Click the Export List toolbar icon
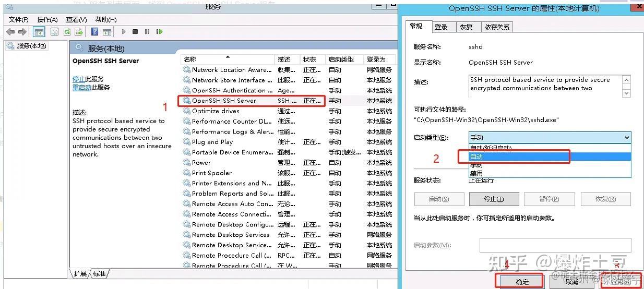Screen dimensions: 644x289 [x=79, y=32]
